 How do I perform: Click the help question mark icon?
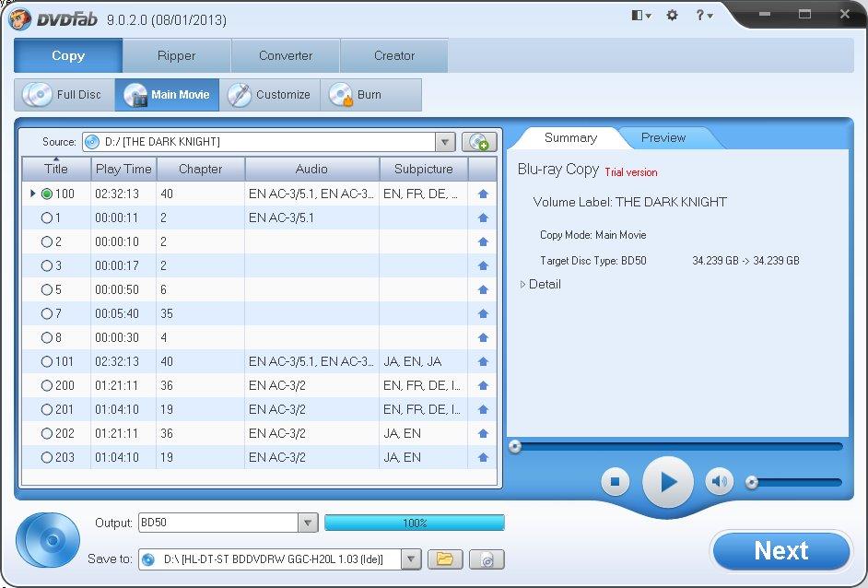coord(704,16)
